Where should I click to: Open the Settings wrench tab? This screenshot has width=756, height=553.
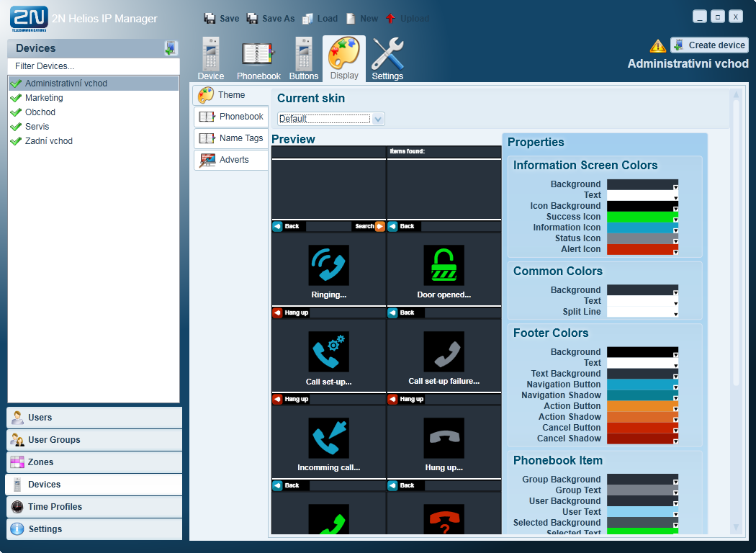coord(387,59)
